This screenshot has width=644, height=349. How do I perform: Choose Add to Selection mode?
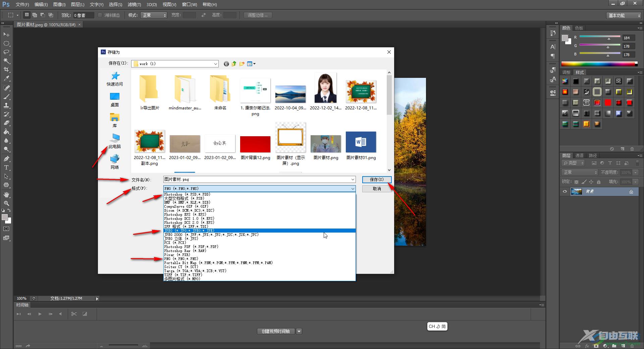click(35, 15)
